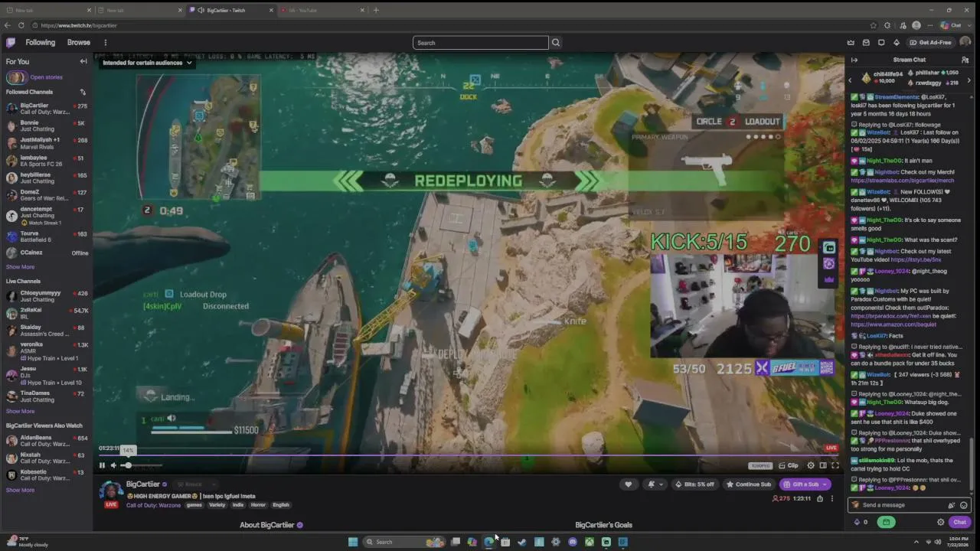Viewport: 980px width, 551px height.
Task: Show more followed channels
Action: [x=20, y=267]
